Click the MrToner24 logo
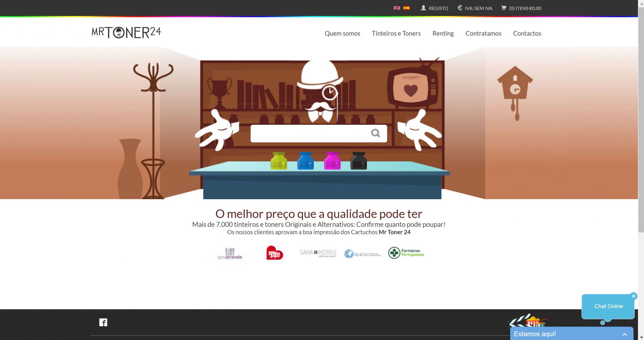The height and width of the screenshot is (340, 644). (126, 33)
